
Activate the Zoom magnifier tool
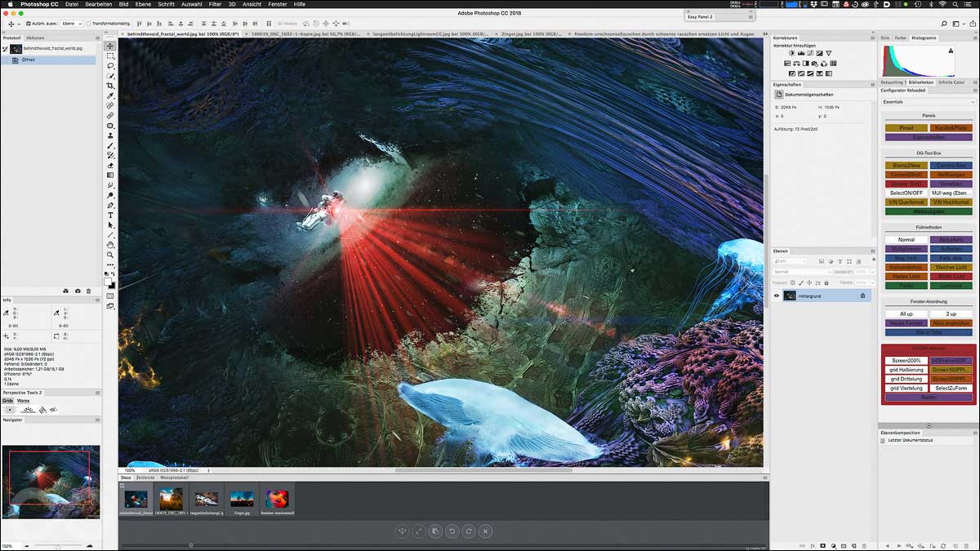[x=110, y=255]
